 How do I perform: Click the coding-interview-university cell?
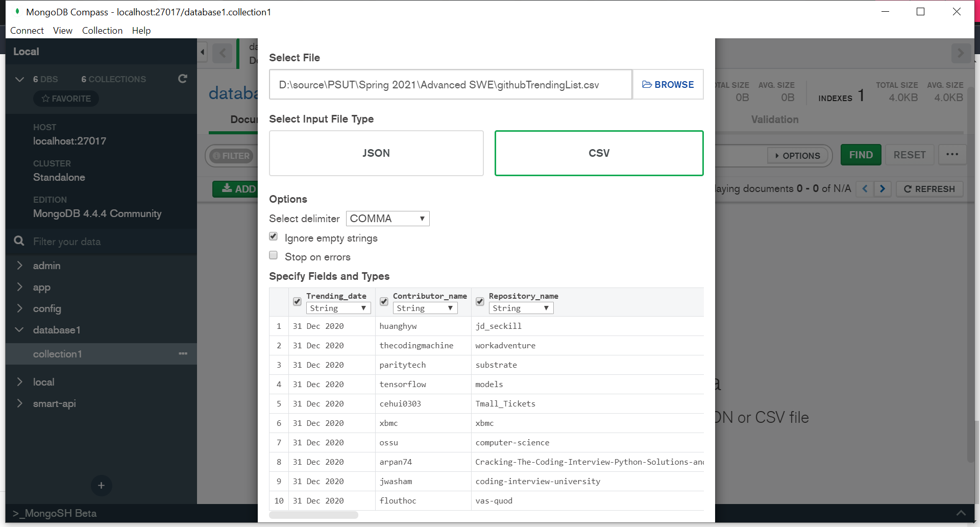point(587,481)
